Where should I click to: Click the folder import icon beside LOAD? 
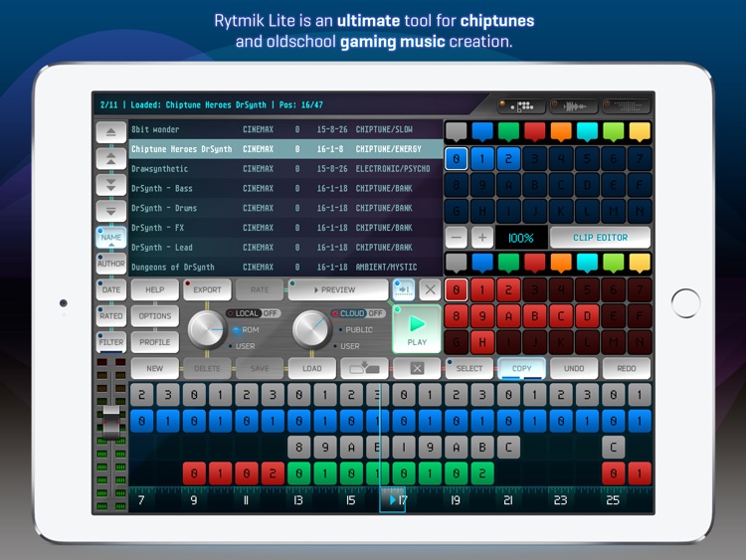click(x=364, y=368)
